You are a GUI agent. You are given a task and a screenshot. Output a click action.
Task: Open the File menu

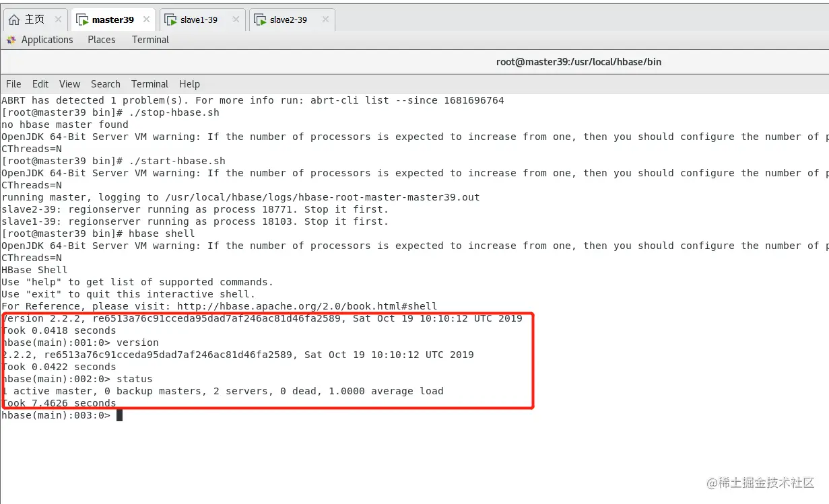[13, 84]
